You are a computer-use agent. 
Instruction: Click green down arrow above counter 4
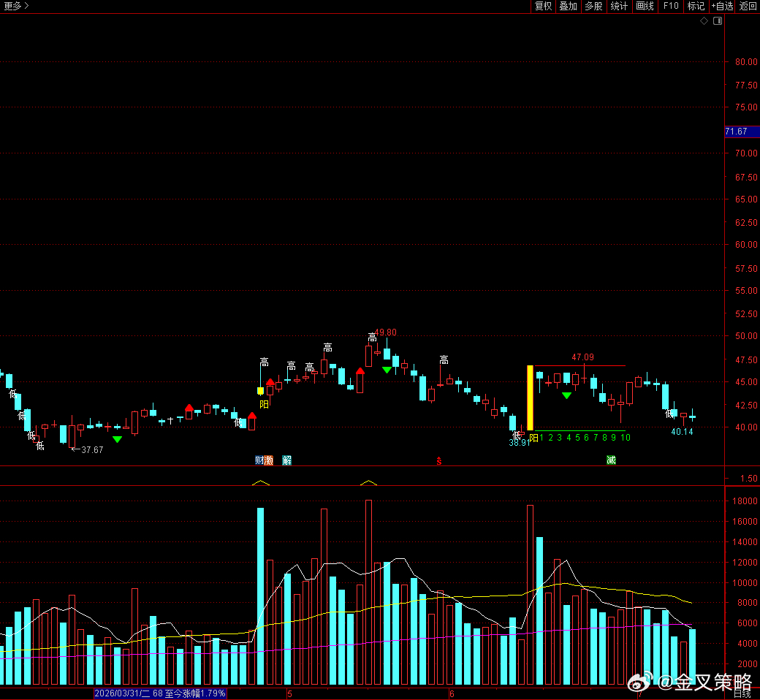(566, 395)
